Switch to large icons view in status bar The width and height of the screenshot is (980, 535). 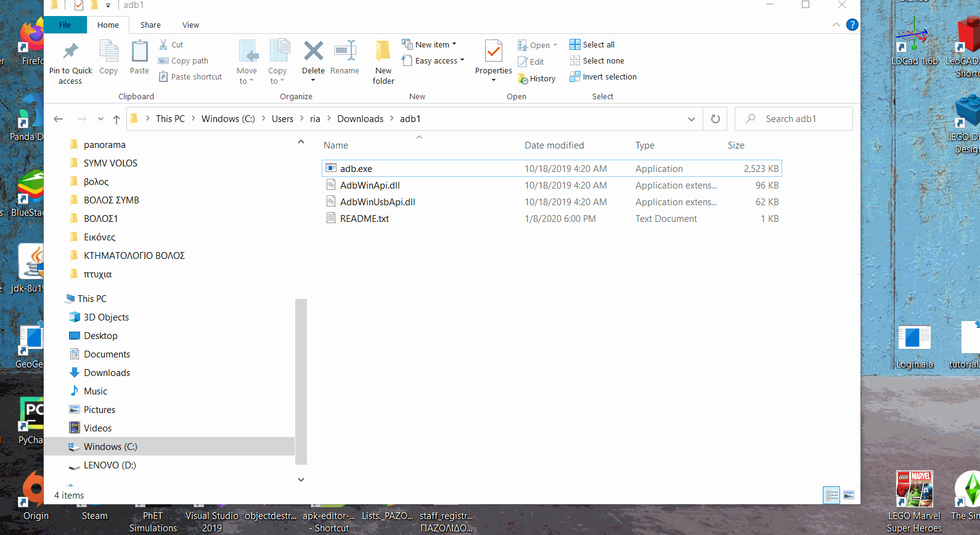pyautogui.click(x=849, y=495)
